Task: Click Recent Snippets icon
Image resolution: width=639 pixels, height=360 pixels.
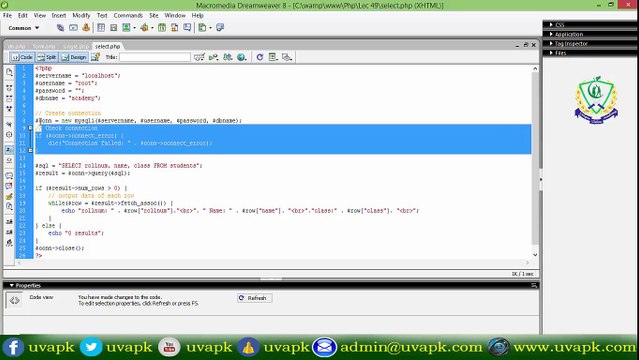Action: coord(9,207)
